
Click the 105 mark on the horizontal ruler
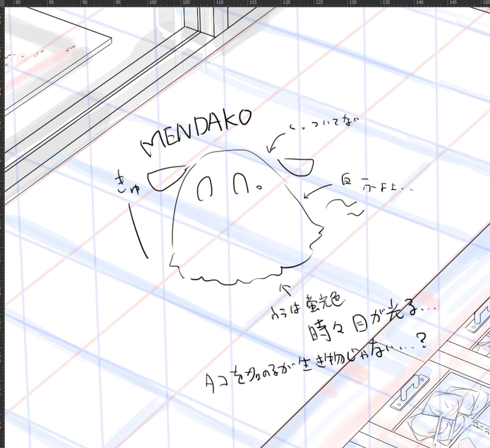coord(186,2)
